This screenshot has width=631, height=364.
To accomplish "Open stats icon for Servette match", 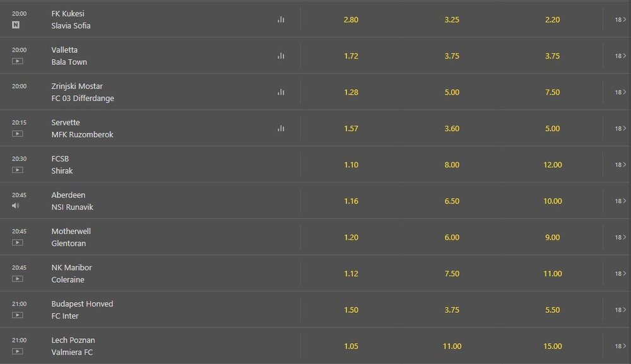I will coord(281,128).
